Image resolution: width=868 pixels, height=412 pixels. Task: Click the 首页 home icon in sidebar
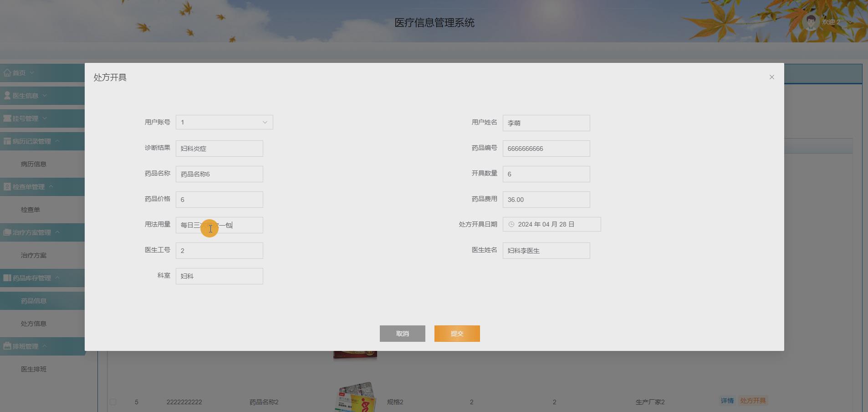pyautogui.click(x=7, y=72)
